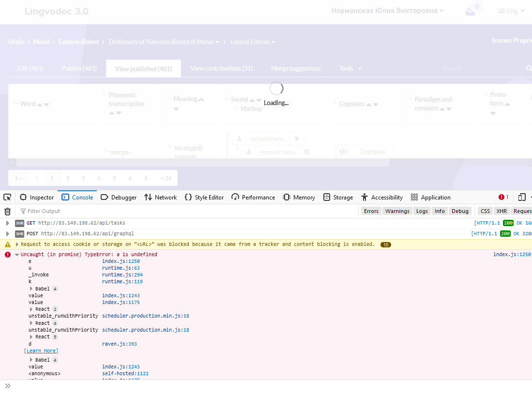Viewport: 532px width, 396px height.
Task: Clear the console output with the trash icon
Action: tap(7, 211)
